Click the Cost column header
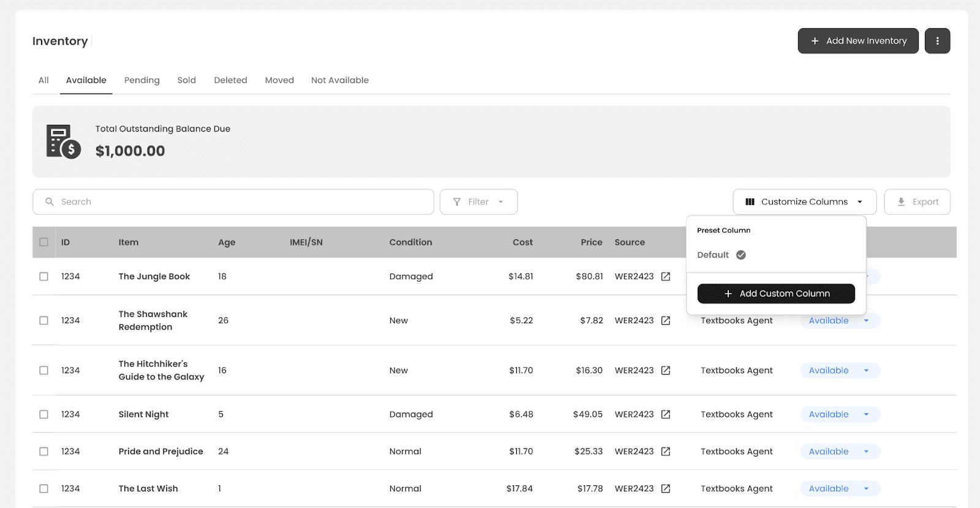The height and width of the screenshot is (508, 980). 523,242
